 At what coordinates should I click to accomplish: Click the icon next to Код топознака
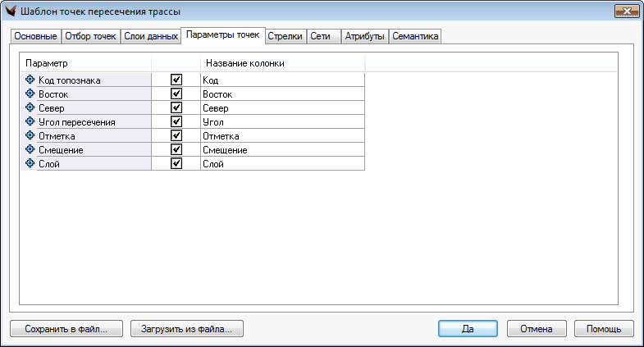click(x=31, y=80)
